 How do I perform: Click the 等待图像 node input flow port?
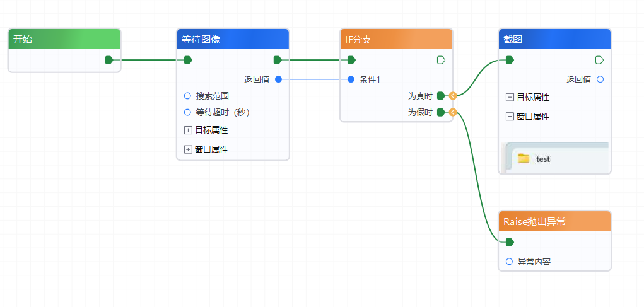(188, 60)
